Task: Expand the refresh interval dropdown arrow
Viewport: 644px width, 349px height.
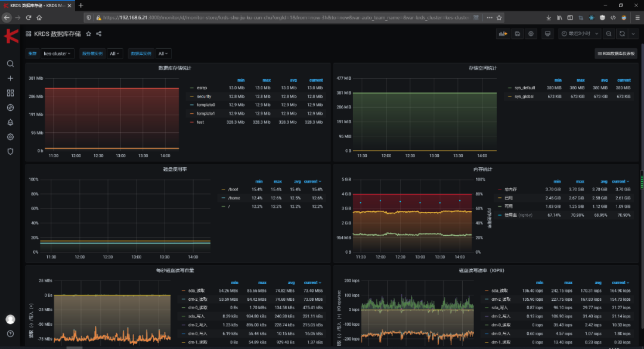Action: point(633,33)
